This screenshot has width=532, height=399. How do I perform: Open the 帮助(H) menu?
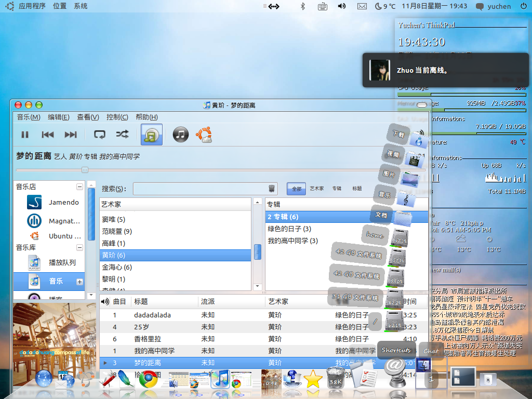pos(147,117)
